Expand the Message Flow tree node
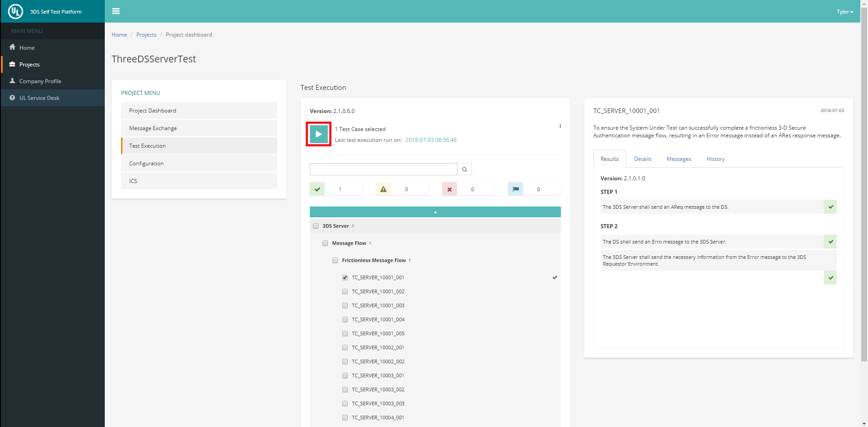868x427 pixels. pyautogui.click(x=349, y=243)
